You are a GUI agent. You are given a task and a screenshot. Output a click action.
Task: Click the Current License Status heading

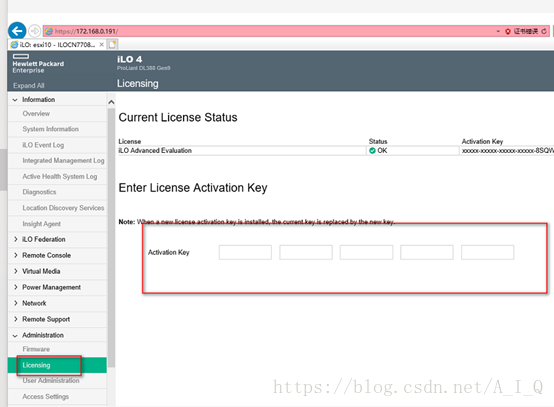tap(178, 117)
